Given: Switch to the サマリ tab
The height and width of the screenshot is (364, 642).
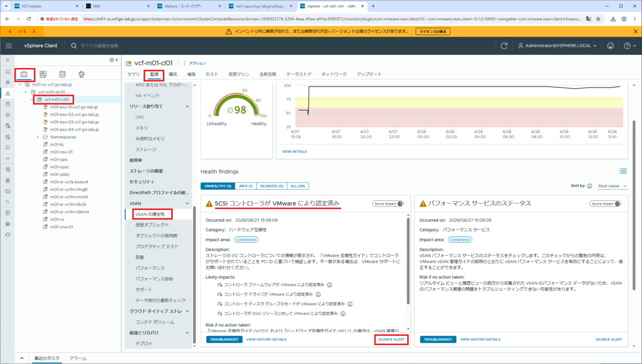Looking at the screenshot, I should [x=134, y=74].
